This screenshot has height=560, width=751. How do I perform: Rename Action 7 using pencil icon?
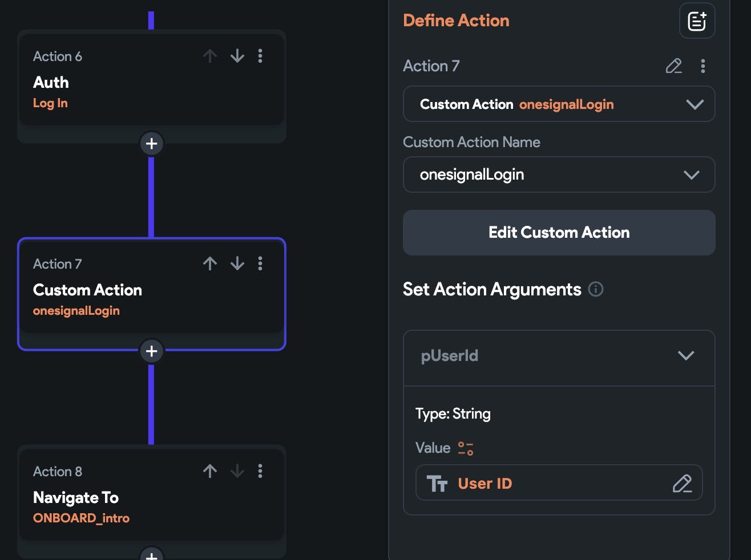(673, 66)
